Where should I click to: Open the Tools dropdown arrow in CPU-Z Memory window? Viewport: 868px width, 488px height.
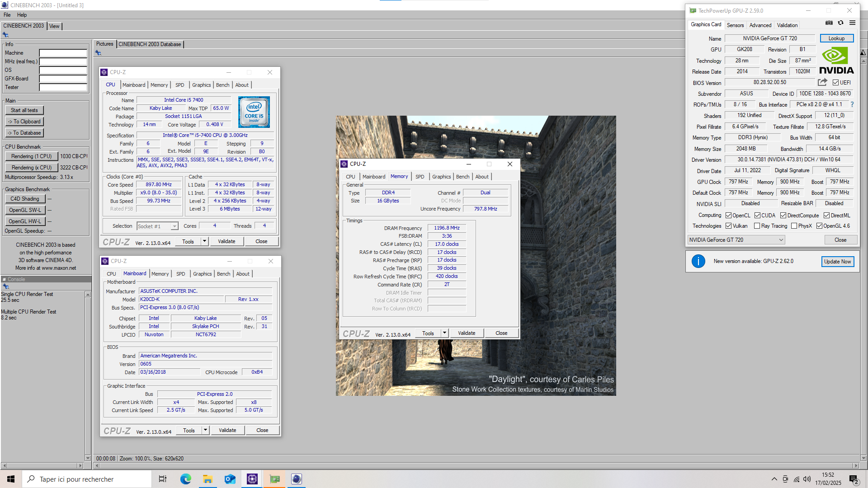click(444, 333)
